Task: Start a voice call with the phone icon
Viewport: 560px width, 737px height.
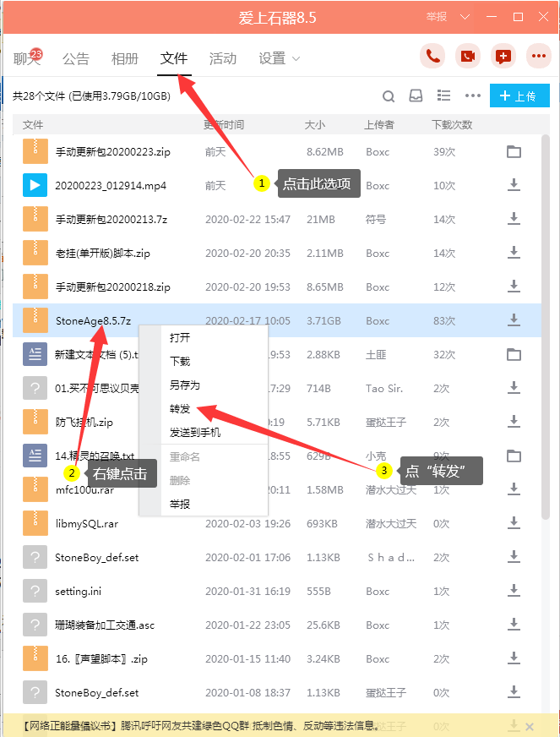Action: coord(434,57)
